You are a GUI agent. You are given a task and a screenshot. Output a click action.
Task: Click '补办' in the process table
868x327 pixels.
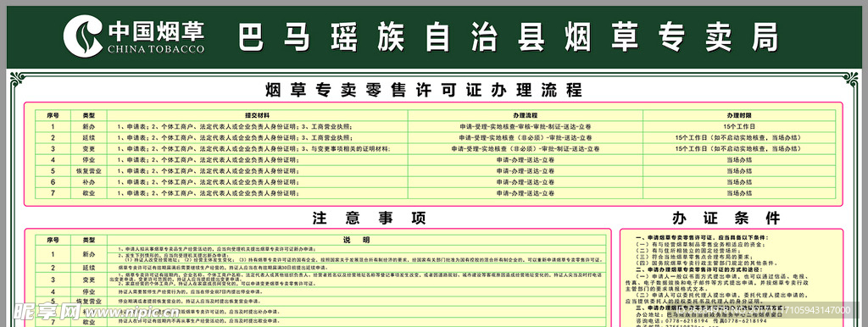88,182
